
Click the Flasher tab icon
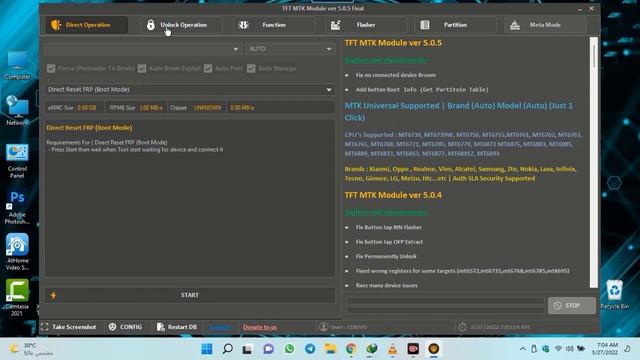point(336,25)
